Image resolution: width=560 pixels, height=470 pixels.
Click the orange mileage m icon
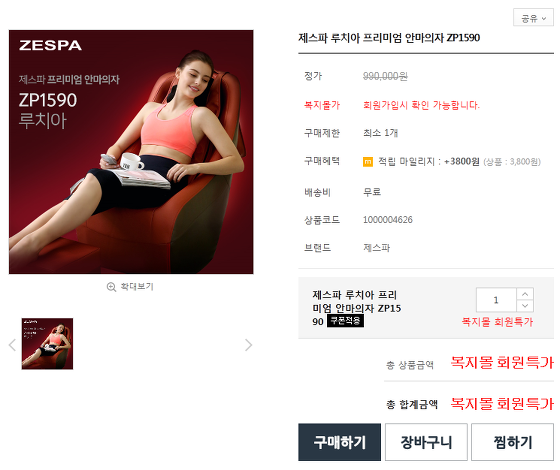(x=368, y=162)
